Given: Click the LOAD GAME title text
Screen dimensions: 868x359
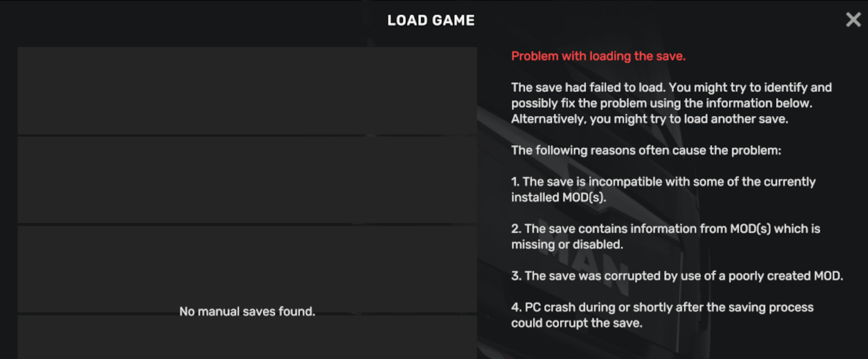Looking at the screenshot, I should (431, 21).
